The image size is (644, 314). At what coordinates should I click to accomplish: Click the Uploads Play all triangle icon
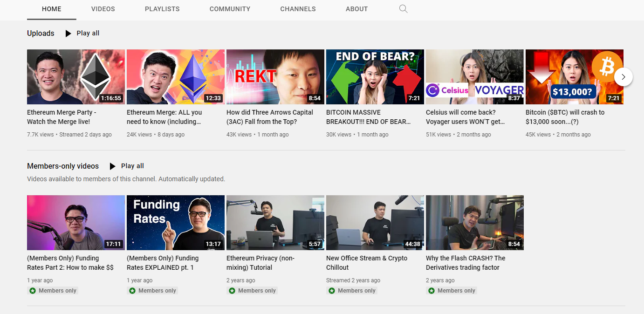point(69,34)
